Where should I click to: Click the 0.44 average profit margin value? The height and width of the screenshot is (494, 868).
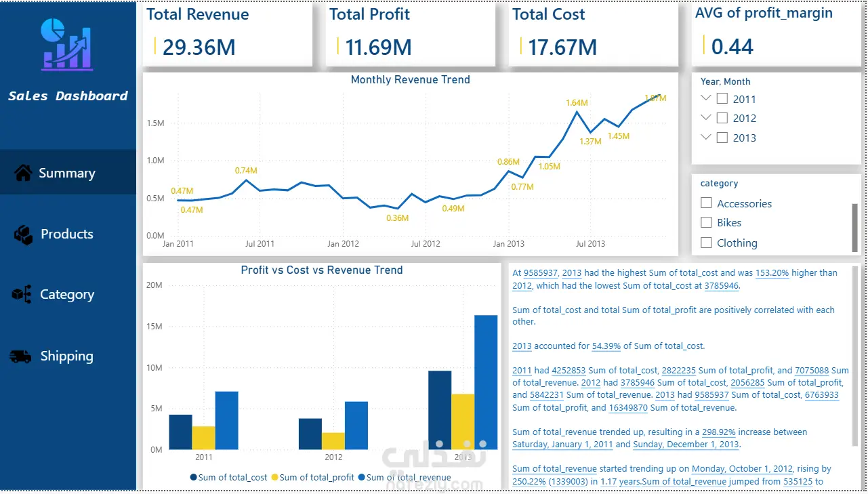pyautogui.click(x=732, y=46)
